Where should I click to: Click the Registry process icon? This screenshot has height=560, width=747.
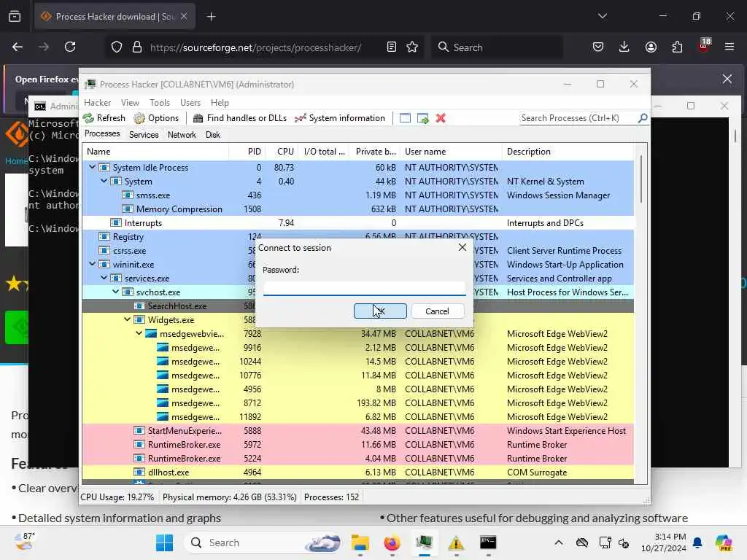click(104, 237)
